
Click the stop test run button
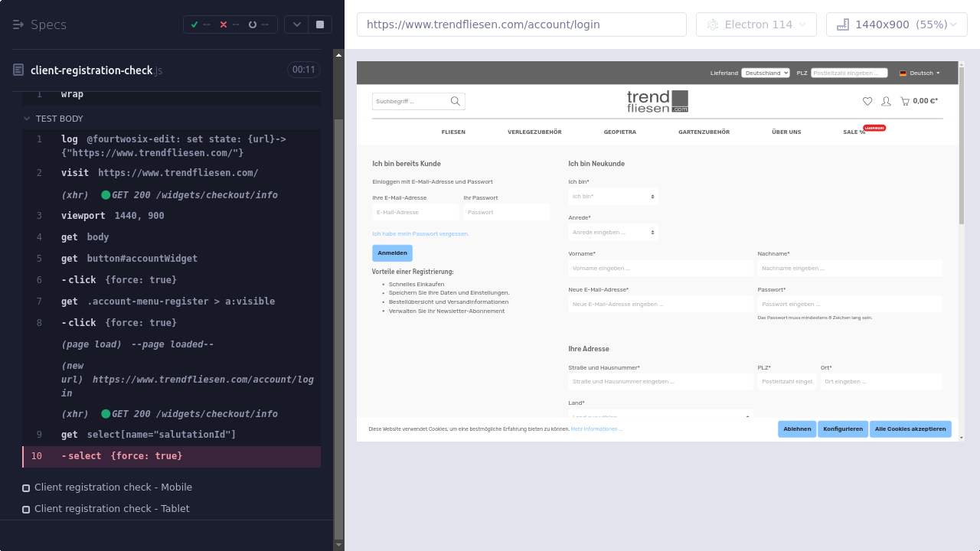(x=320, y=24)
